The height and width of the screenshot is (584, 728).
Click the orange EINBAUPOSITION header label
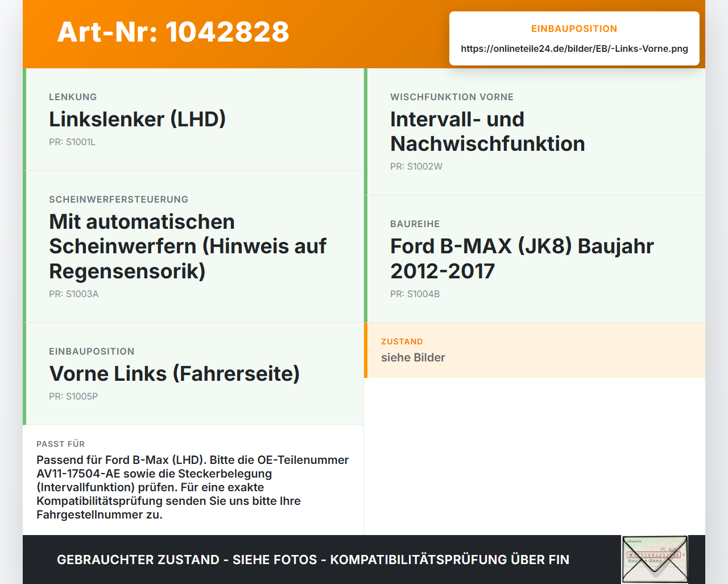574,28
